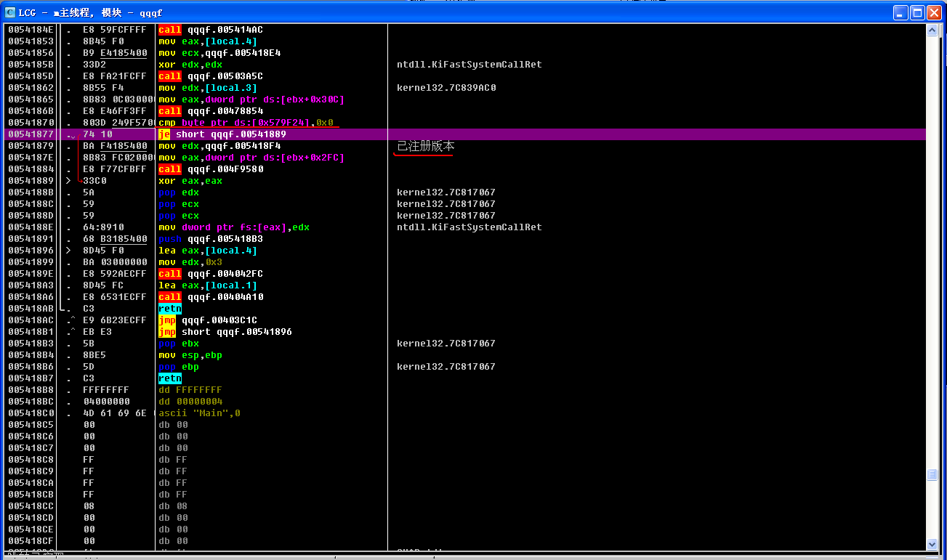The width and height of the screenshot is (947, 560).
Task: Select the instruction pop ebx
Action: [x=179, y=344]
